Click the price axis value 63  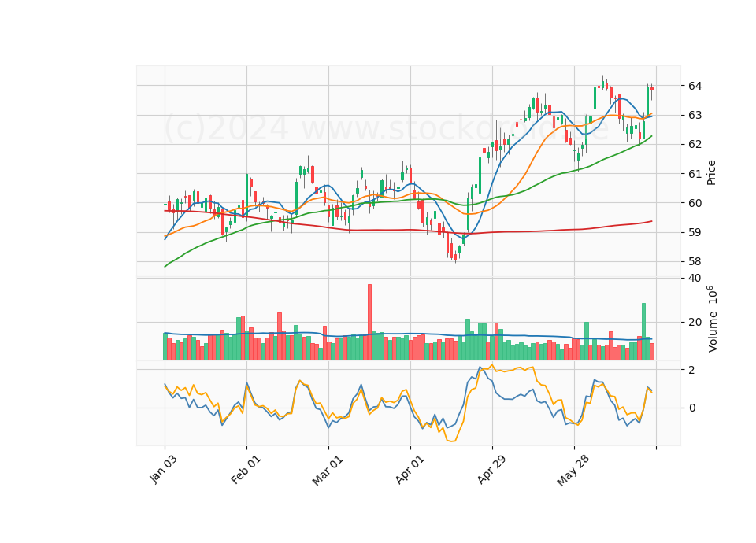695,115
